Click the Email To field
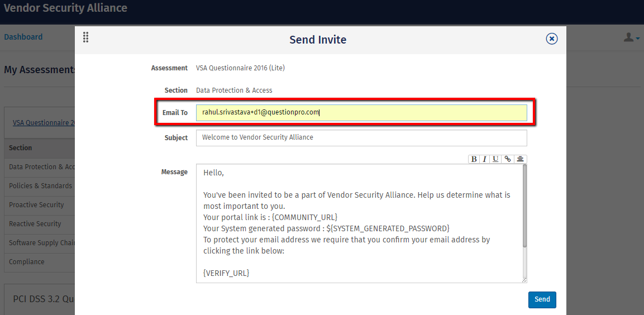Image resolution: width=644 pixels, height=315 pixels. click(x=361, y=112)
